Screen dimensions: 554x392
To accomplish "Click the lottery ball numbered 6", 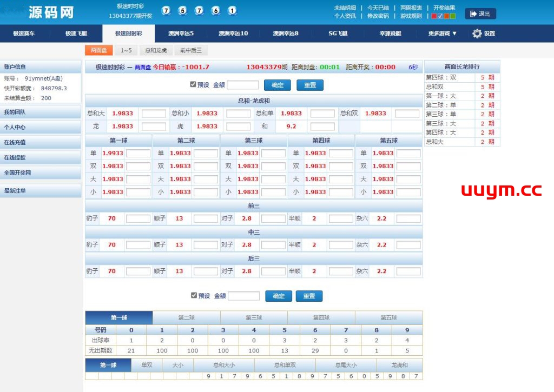I will [216, 10].
